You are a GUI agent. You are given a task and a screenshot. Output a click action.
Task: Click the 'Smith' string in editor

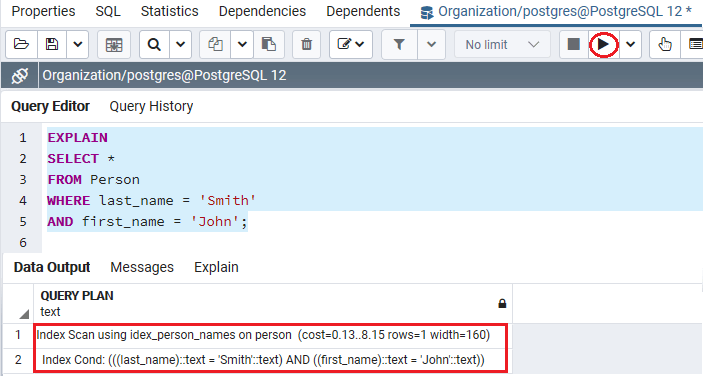(x=227, y=200)
